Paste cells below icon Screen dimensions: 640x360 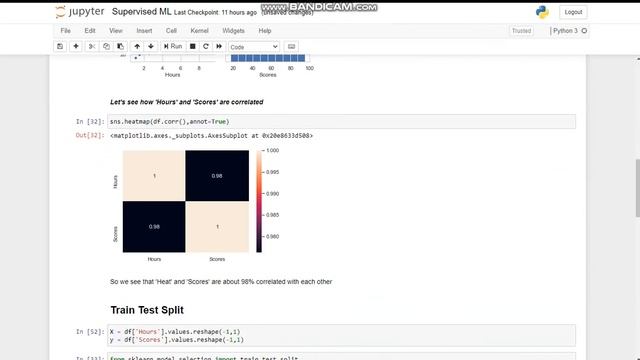(120, 47)
